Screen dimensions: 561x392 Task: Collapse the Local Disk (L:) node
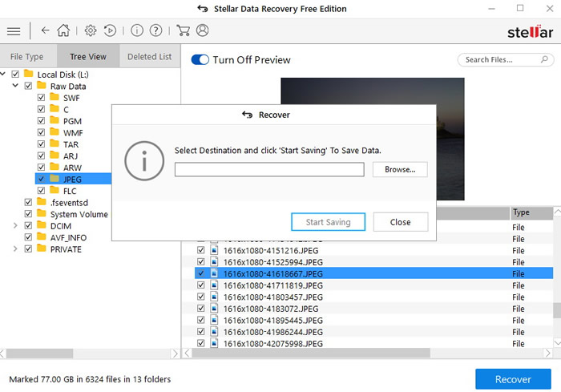point(4,75)
